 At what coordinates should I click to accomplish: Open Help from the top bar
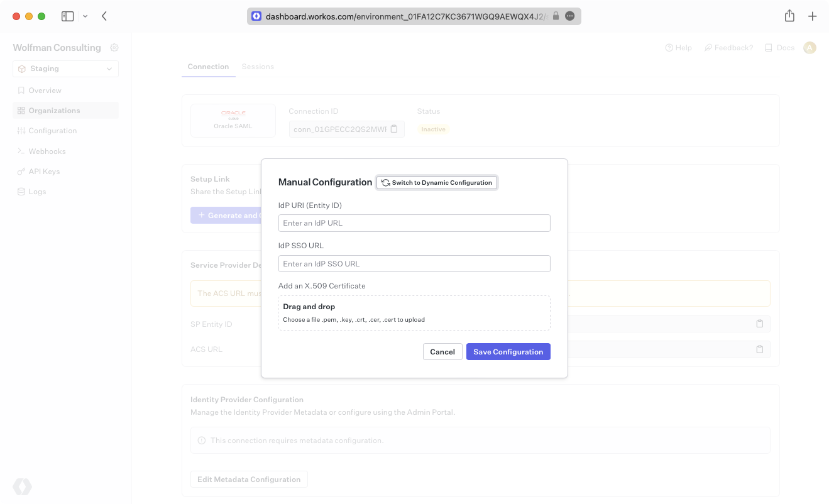[678, 47]
